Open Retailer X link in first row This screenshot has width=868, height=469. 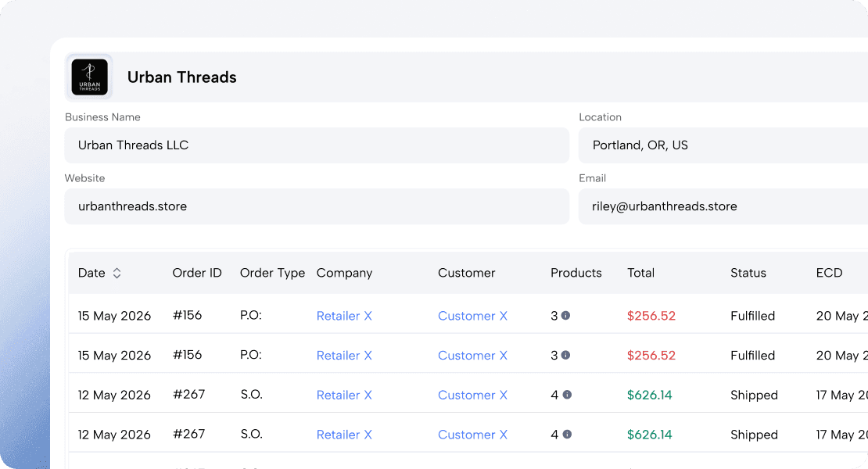click(344, 316)
